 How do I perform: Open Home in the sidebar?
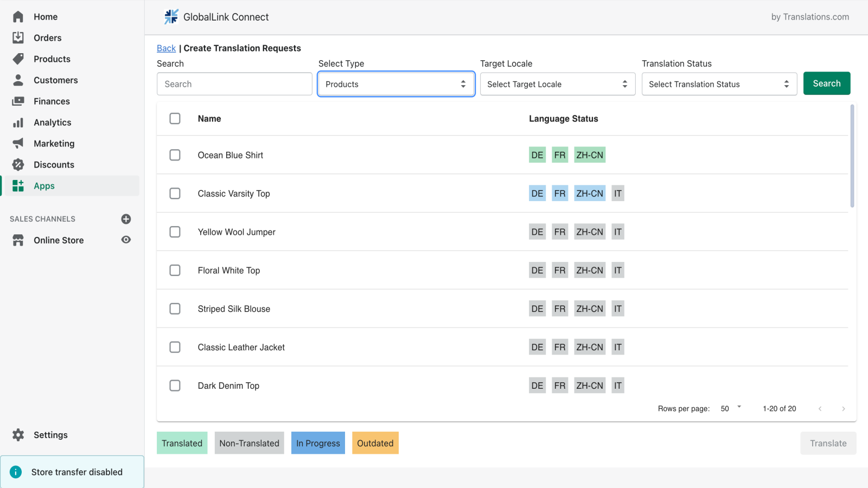tap(46, 17)
